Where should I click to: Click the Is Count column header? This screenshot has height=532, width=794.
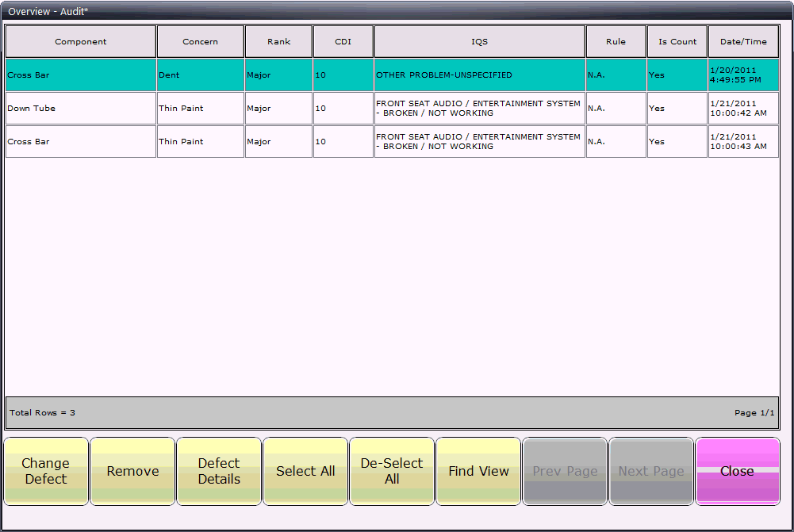click(x=677, y=41)
